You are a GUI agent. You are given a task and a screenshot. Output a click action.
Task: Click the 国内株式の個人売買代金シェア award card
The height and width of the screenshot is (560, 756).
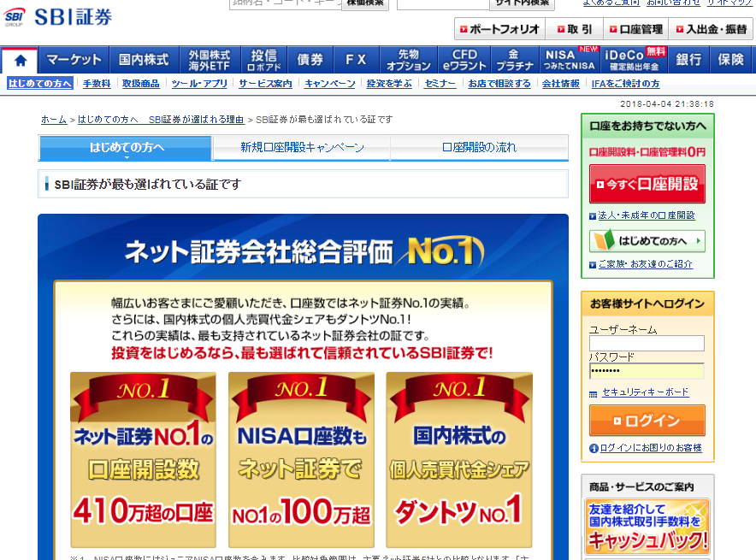point(459,460)
